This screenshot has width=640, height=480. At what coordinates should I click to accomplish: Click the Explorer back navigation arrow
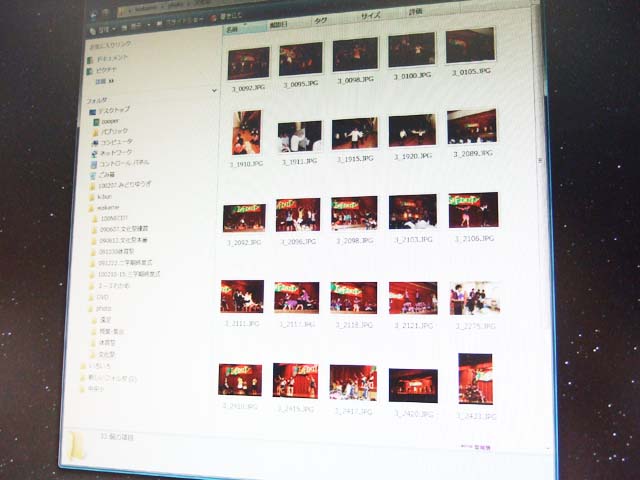tap(93, 16)
